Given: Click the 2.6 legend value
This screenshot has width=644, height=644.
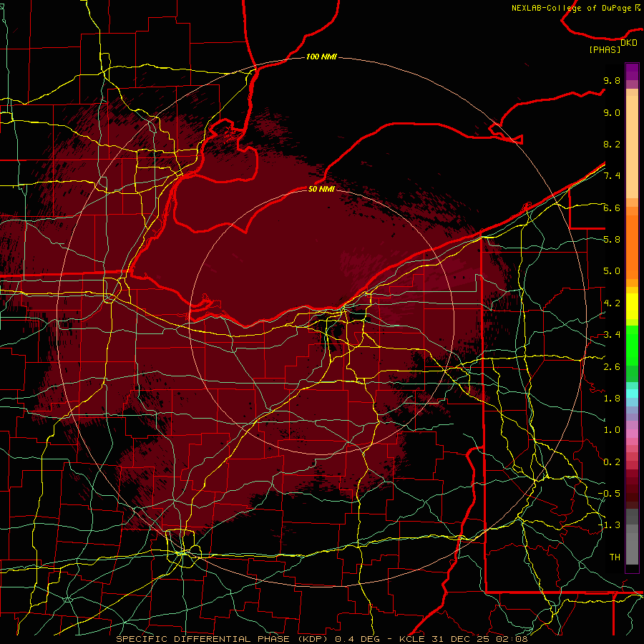Looking at the screenshot, I should click(612, 367).
